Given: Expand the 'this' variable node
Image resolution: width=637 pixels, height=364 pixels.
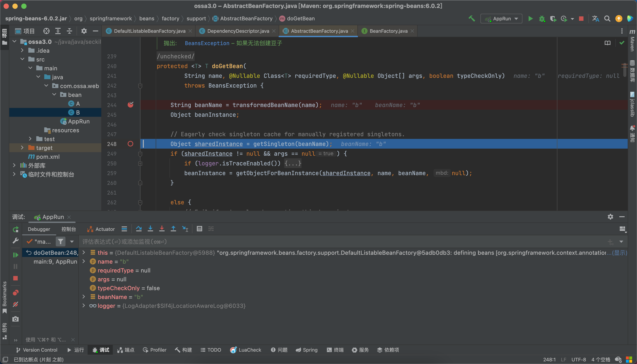Looking at the screenshot, I should 84,253.
